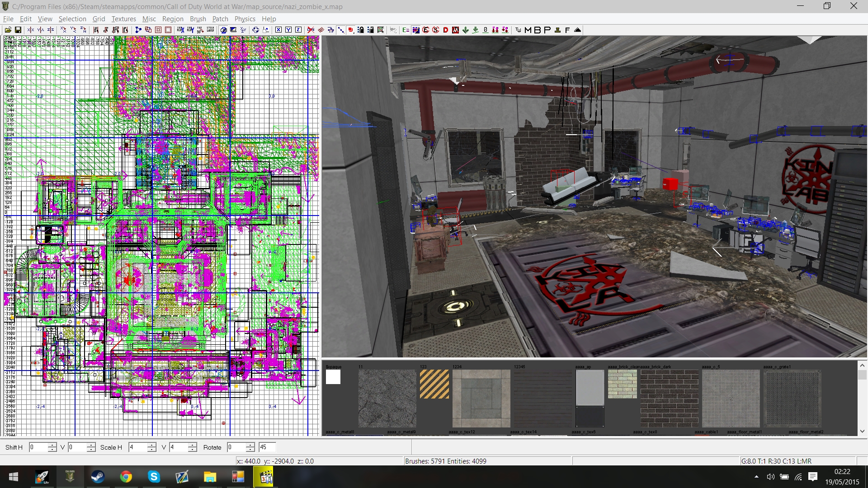Open the Region menu
The image size is (868, 488).
coord(173,19)
